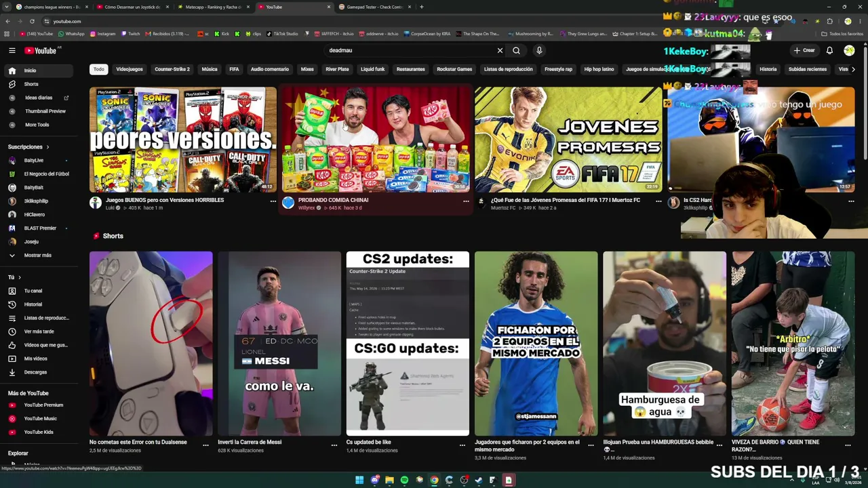Open options menu for PROBANDO COMIDA CHINA video
868x488 pixels.
point(466,201)
